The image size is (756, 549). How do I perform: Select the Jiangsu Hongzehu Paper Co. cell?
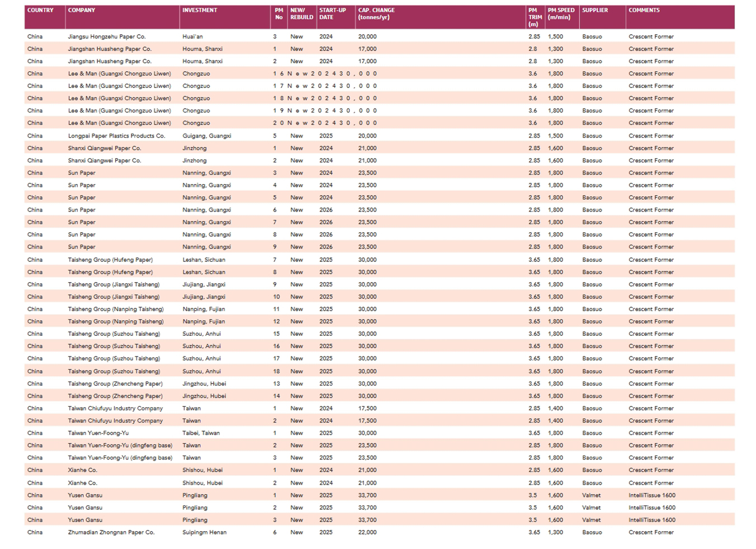107,36
